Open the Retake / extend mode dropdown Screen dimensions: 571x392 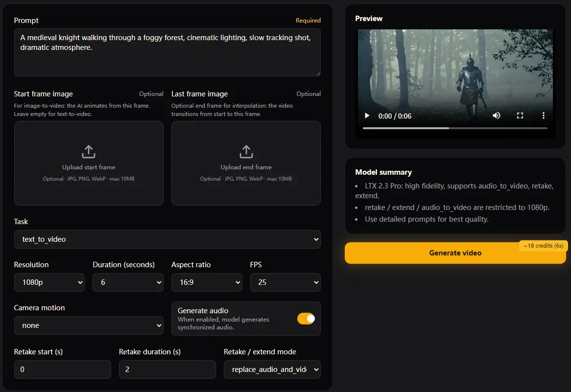pos(272,369)
